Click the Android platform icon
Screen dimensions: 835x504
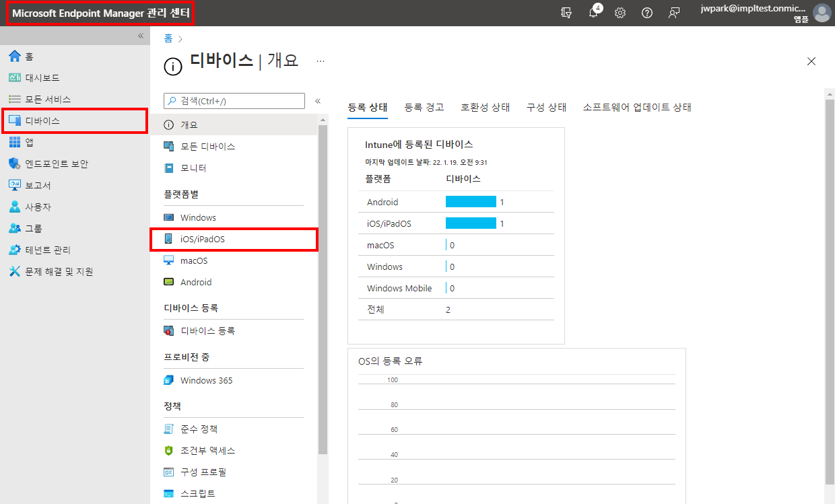pos(169,282)
